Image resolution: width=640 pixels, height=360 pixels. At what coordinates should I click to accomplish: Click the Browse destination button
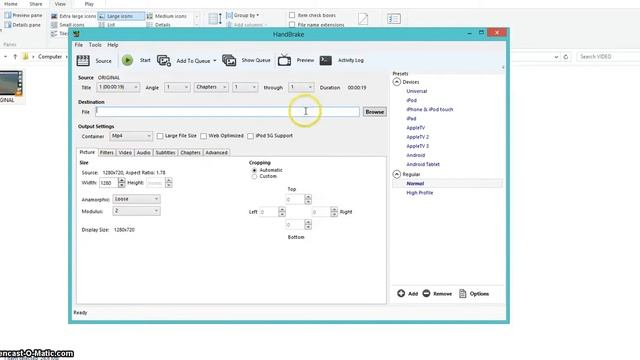[375, 112]
